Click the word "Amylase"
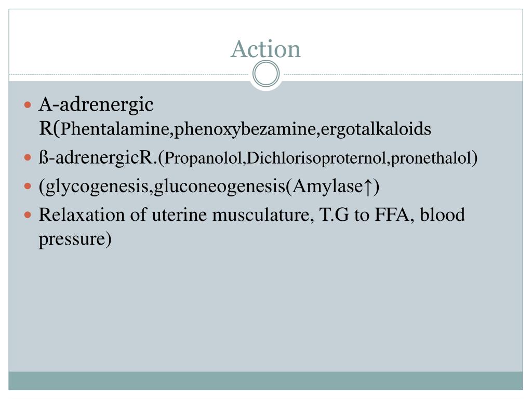532x399 pixels. coord(327,187)
